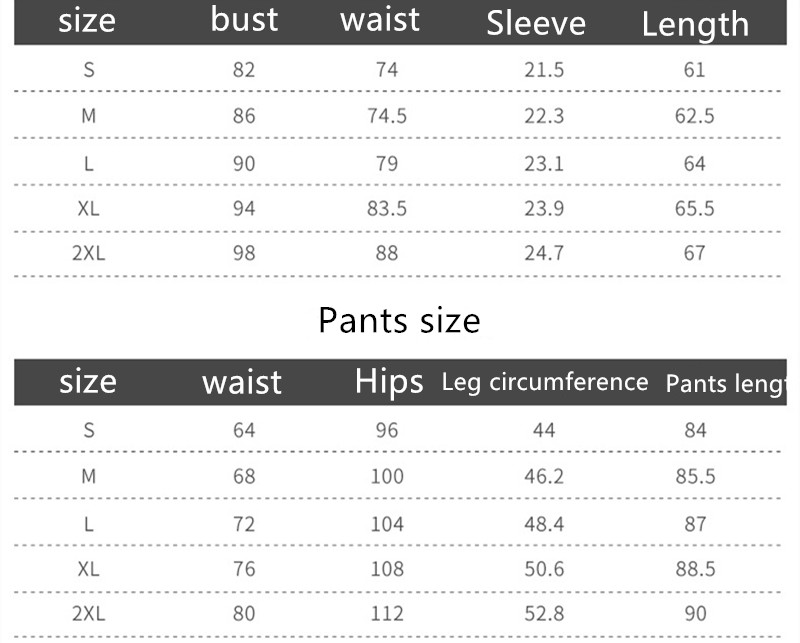Click the bust value 82

244,70
